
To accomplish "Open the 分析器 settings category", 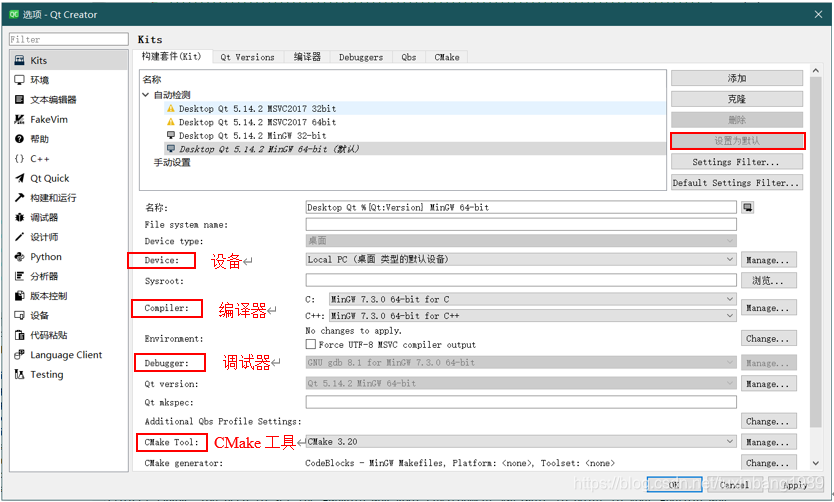I will [69, 277].
